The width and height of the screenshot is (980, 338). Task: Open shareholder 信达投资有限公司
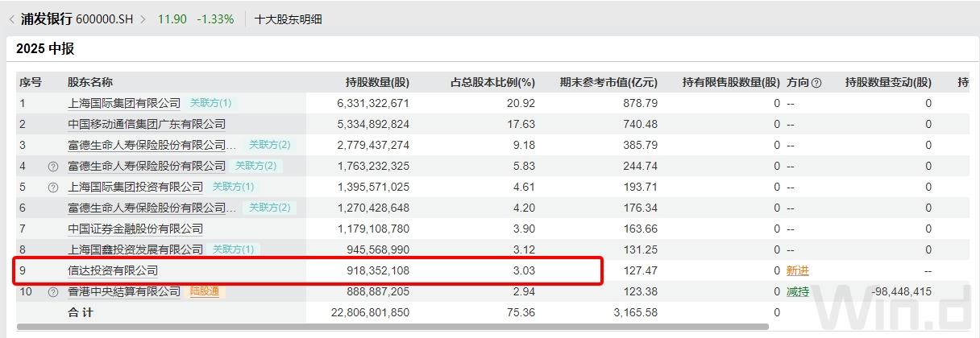pyautogui.click(x=113, y=270)
